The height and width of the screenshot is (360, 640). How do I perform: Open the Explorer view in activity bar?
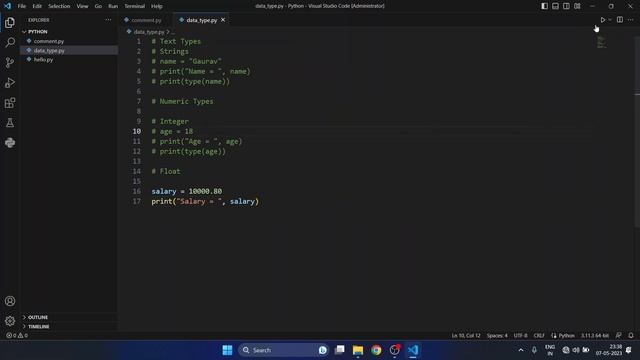(10, 22)
